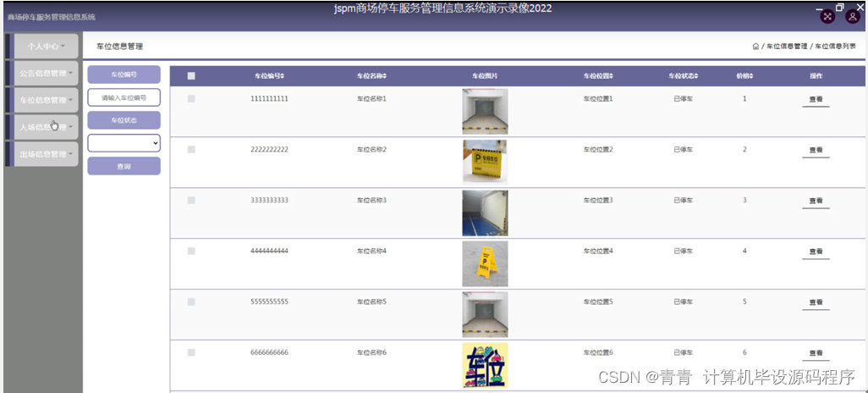Open the 车位状态 filter dropdown
This screenshot has height=393, width=868.
pos(124,143)
